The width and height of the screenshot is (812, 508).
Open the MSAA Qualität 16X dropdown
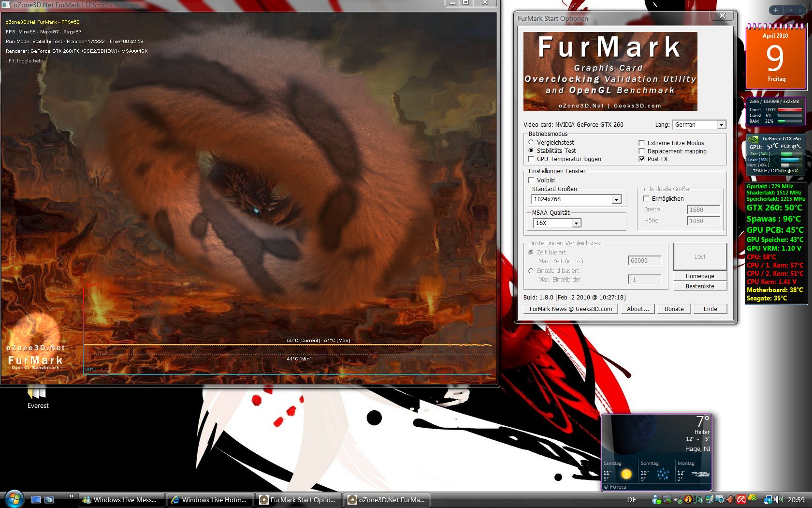pyautogui.click(x=557, y=223)
